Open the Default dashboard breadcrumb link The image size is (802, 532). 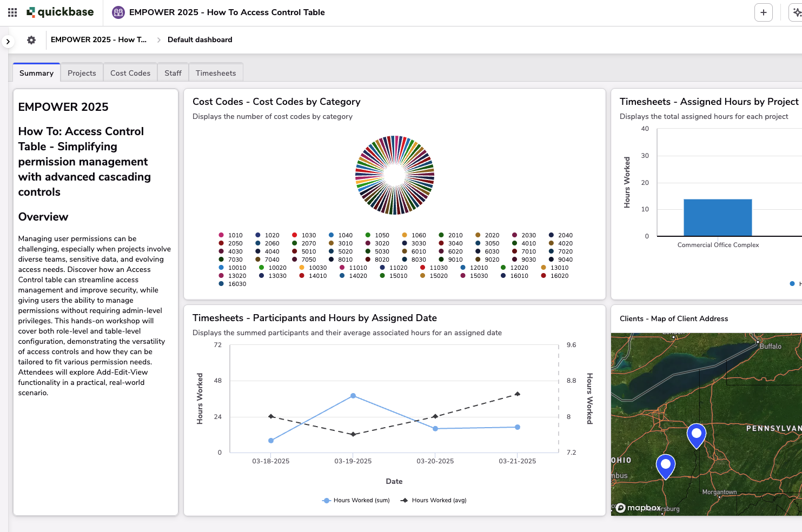200,39
